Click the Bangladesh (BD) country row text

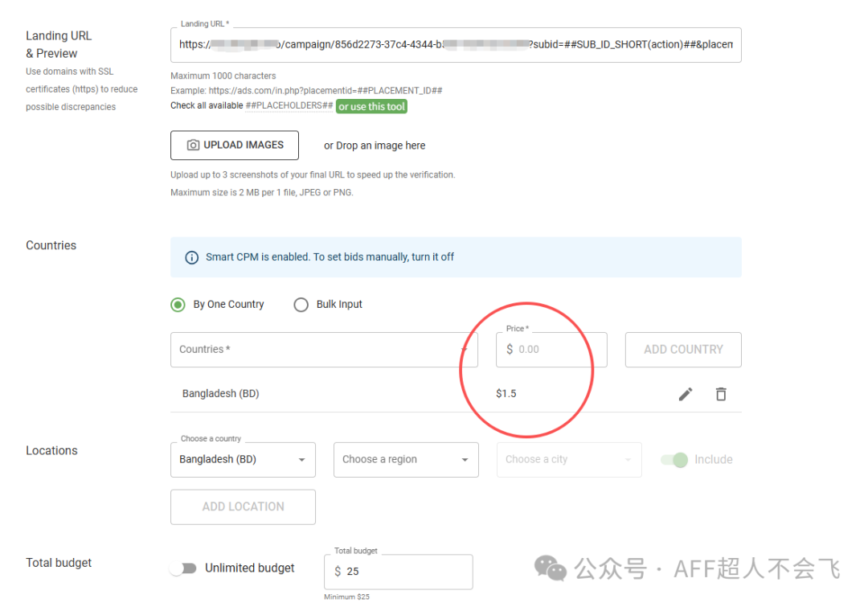tap(220, 394)
